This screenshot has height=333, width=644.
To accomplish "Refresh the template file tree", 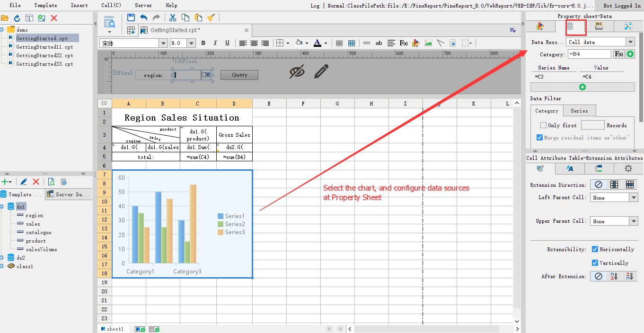I will pyautogui.click(x=17, y=18).
